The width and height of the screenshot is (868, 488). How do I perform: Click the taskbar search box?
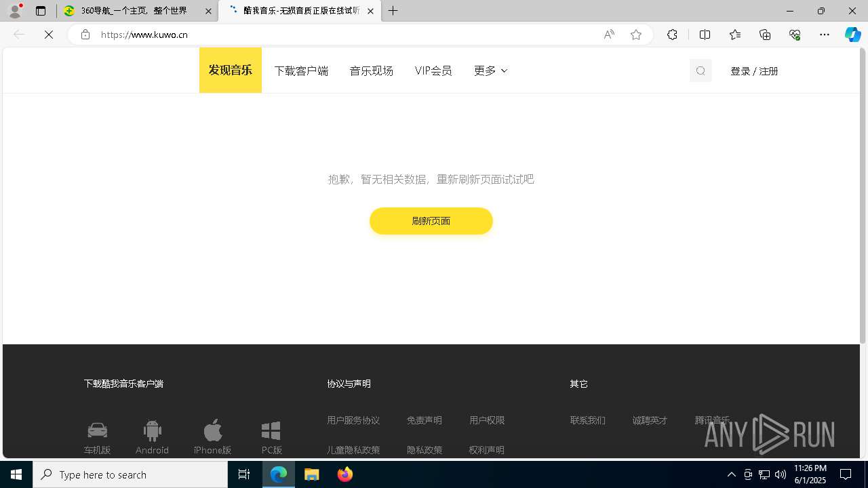click(x=130, y=474)
